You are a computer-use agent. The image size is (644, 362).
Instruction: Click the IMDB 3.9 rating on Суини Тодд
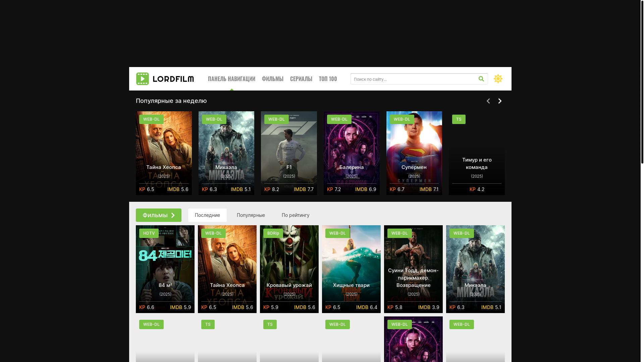click(x=429, y=307)
